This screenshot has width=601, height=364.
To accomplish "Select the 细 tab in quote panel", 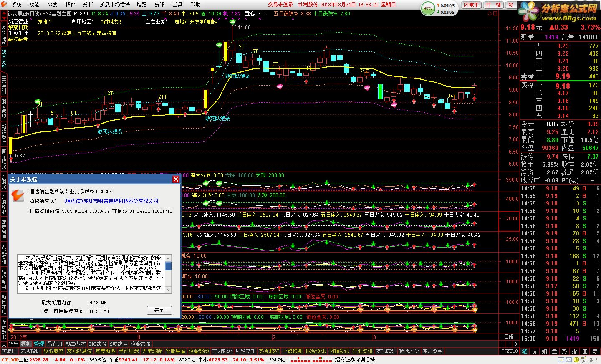I will click(544, 351).
